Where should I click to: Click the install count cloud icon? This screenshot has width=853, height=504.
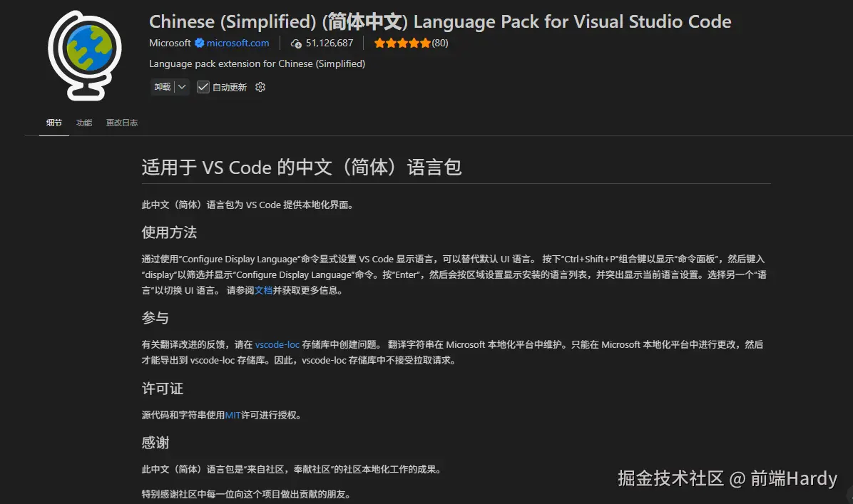tap(296, 43)
